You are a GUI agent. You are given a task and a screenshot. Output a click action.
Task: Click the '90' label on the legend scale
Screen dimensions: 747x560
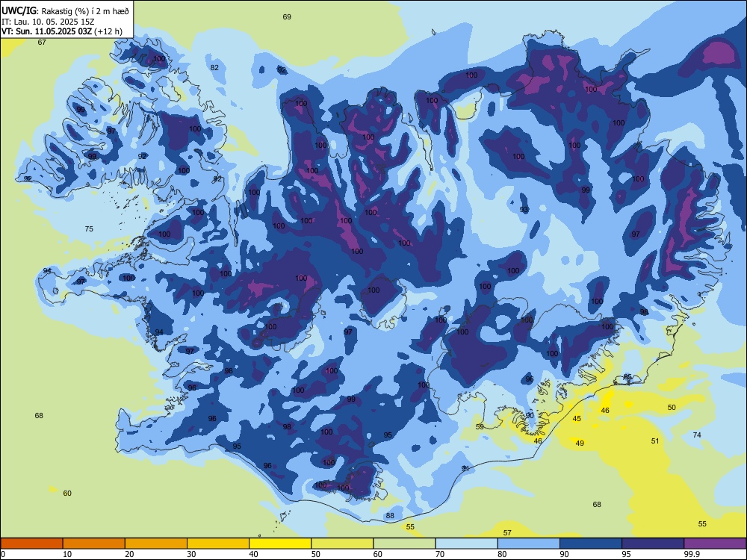point(564,554)
